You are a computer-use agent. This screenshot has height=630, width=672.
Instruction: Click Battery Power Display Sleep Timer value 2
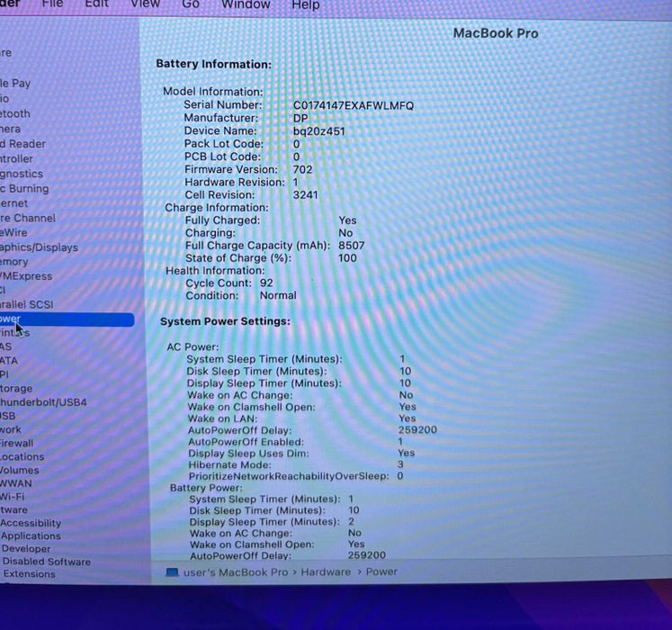coord(351,521)
